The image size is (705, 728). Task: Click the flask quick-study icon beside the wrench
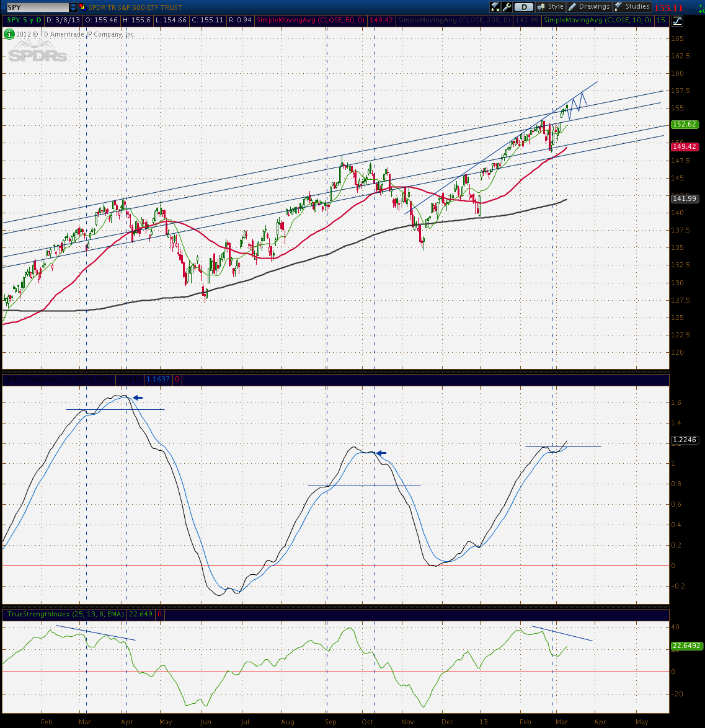[x=495, y=7]
